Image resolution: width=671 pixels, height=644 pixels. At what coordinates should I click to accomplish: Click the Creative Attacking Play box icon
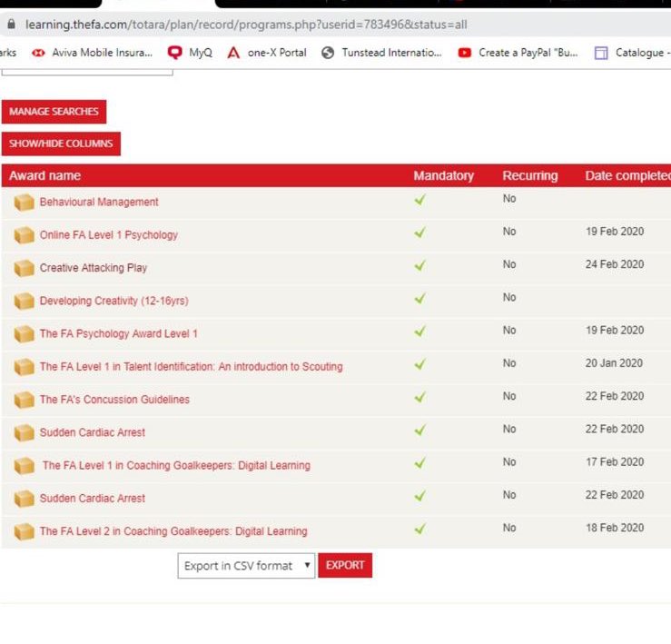click(x=24, y=268)
